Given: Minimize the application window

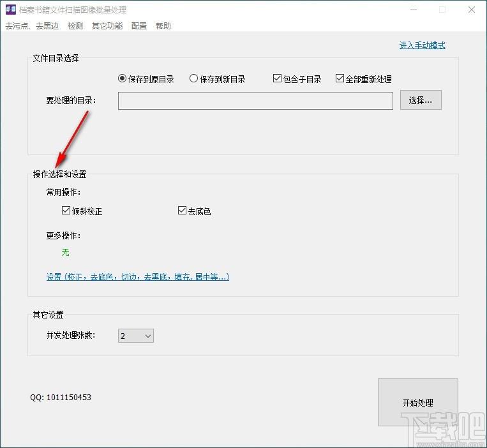Looking at the screenshot, I should pos(414,10).
